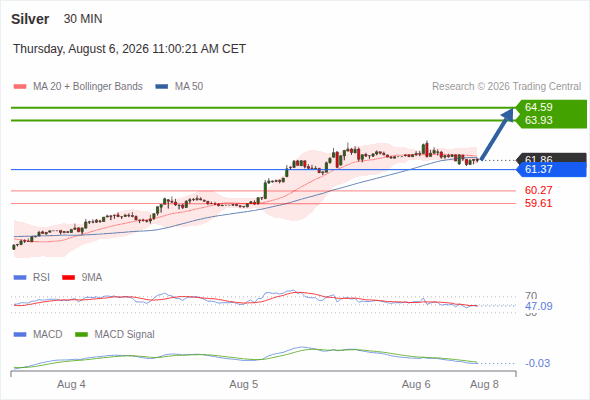Click the MA 50 legend color swatch

point(162,87)
